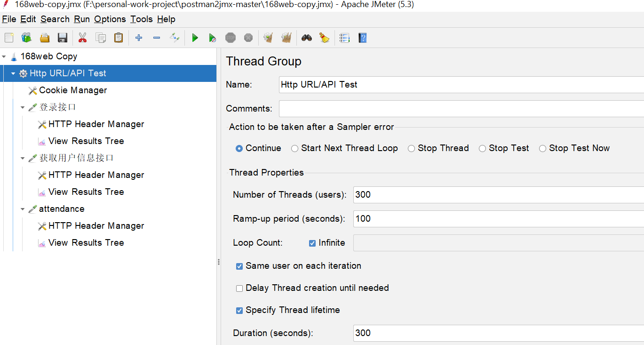Screen dimensions: 644x345
Task: Collapse the 登录接口 sampler node
Action: 23,108
